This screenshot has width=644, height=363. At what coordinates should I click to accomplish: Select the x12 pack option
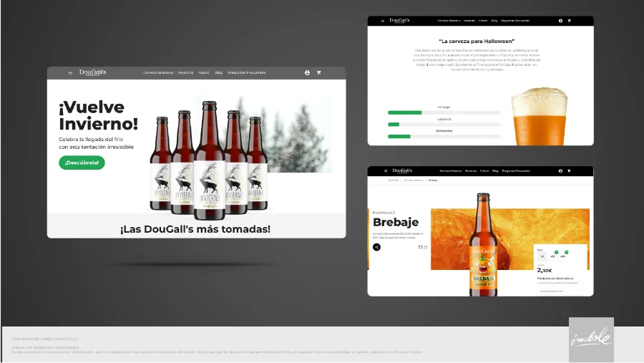(x=552, y=256)
